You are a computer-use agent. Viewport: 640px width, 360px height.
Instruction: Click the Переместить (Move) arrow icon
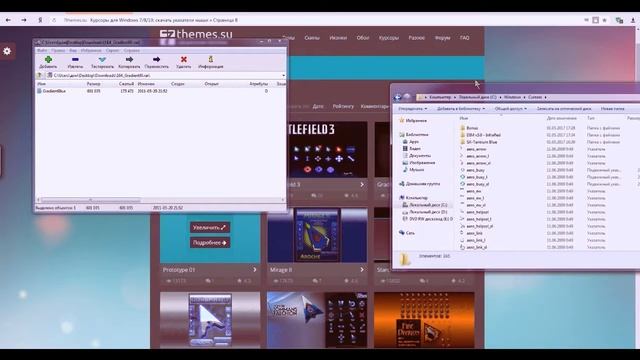click(156, 60)
